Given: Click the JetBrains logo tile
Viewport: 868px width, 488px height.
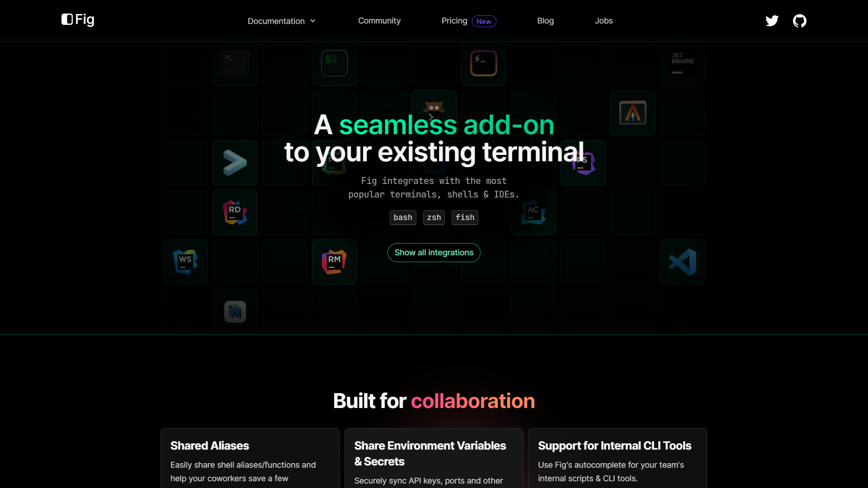Looking at the screenshot, I should pos(683,63).
